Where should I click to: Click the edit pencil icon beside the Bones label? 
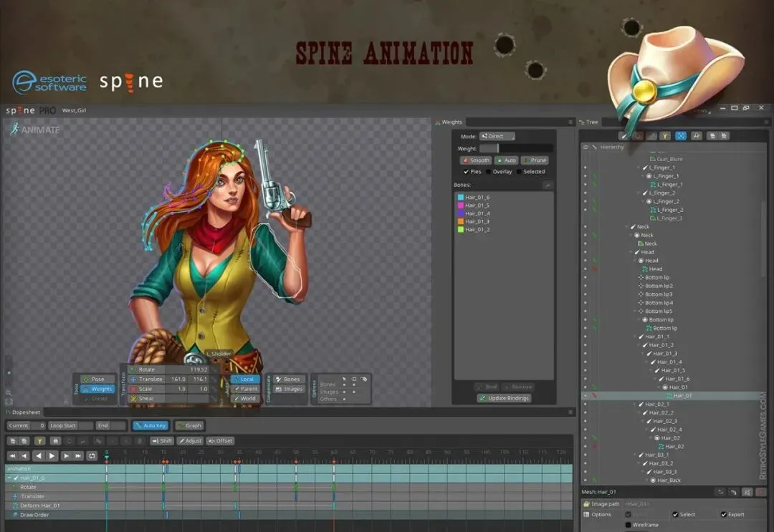[x=548, y=185]
